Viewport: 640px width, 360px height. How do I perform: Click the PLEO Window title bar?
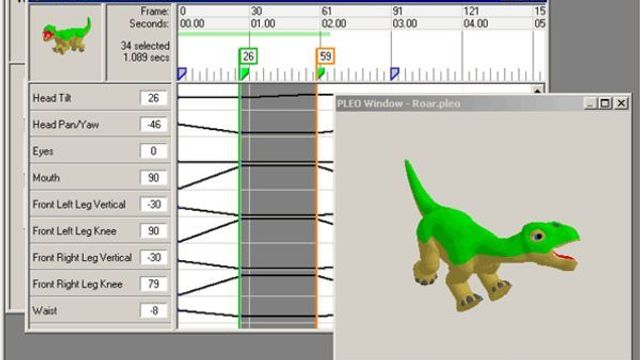click(483, 103)
